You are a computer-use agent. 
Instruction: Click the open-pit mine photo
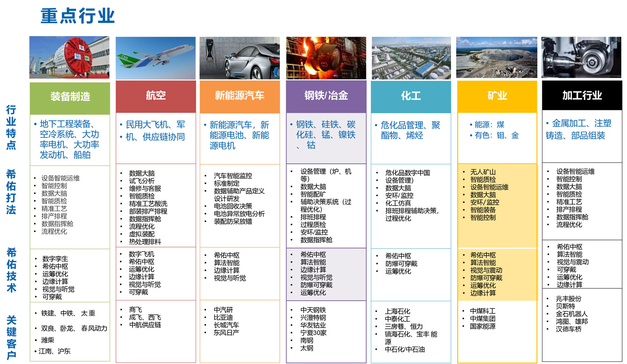(497, 58)
